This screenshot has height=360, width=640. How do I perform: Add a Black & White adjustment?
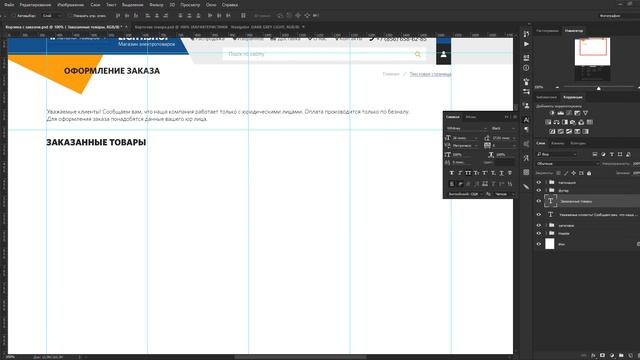[x=565, y=122]
